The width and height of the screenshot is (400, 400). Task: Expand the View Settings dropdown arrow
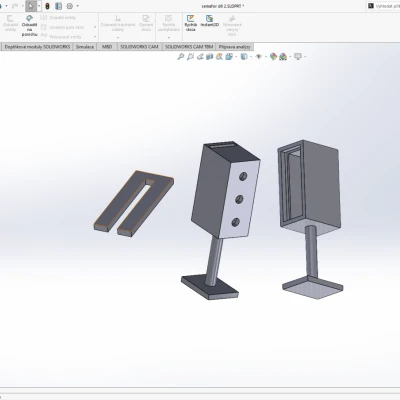(x=305, y=57)
